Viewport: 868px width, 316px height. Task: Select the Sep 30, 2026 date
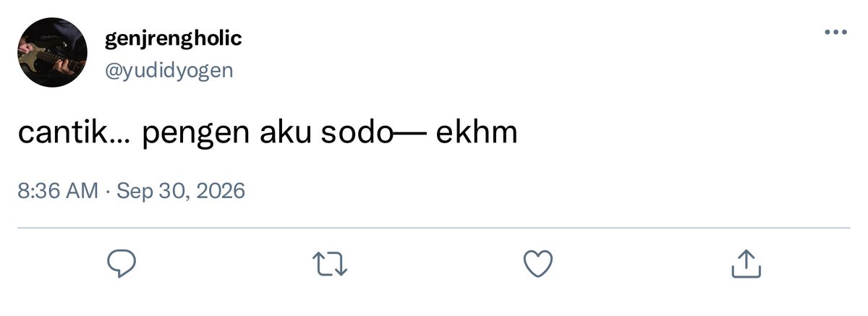point(181,191)
